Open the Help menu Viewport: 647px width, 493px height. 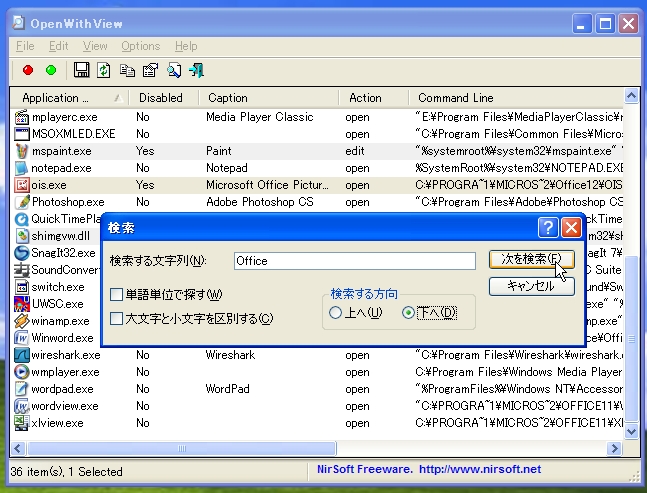(186, 46)
